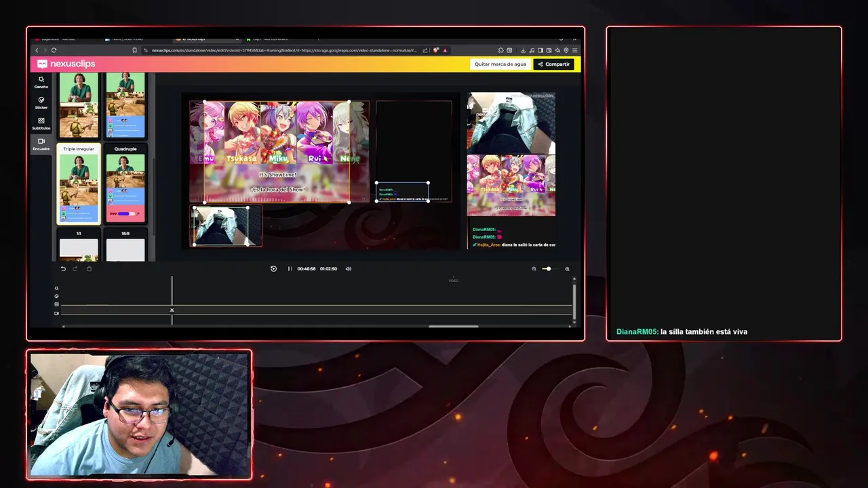Click the Sticker track icon in timeline
Image resolution: width=868 pixels, height=488 pixels.
coord(56,296)
